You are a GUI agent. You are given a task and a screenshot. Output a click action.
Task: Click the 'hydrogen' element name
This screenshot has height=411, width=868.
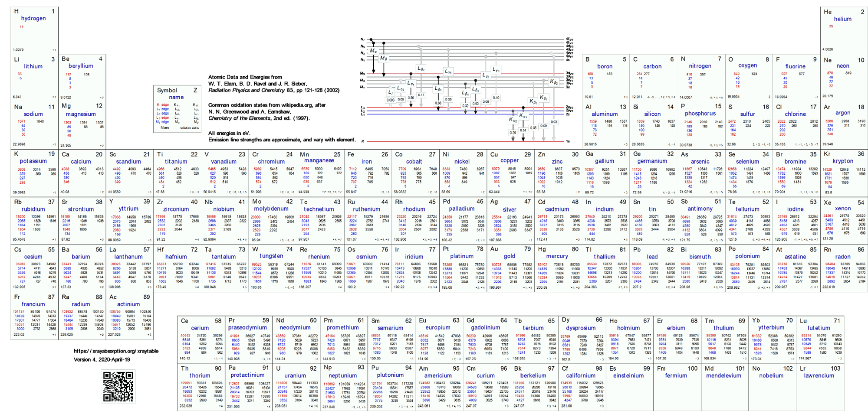click(x=33, y=19)
